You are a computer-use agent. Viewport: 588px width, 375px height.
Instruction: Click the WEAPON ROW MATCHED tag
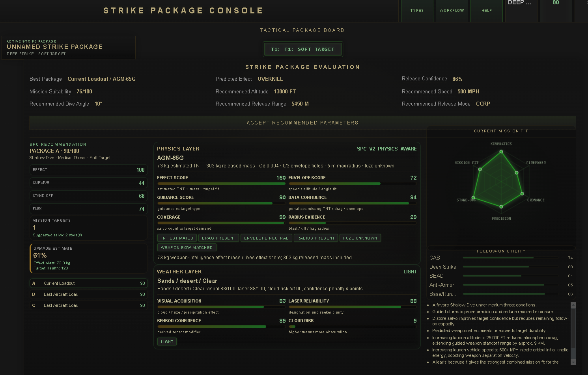187,247
